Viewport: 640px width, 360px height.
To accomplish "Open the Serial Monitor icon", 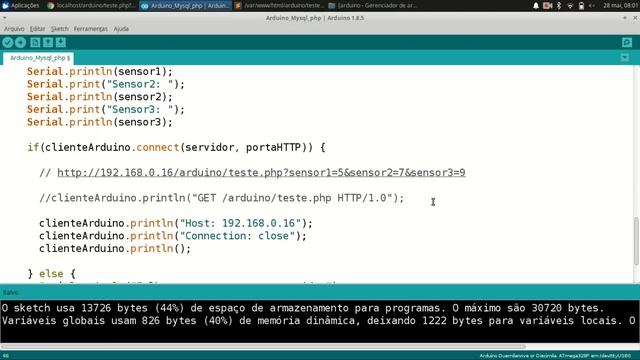I will [627, 42].
